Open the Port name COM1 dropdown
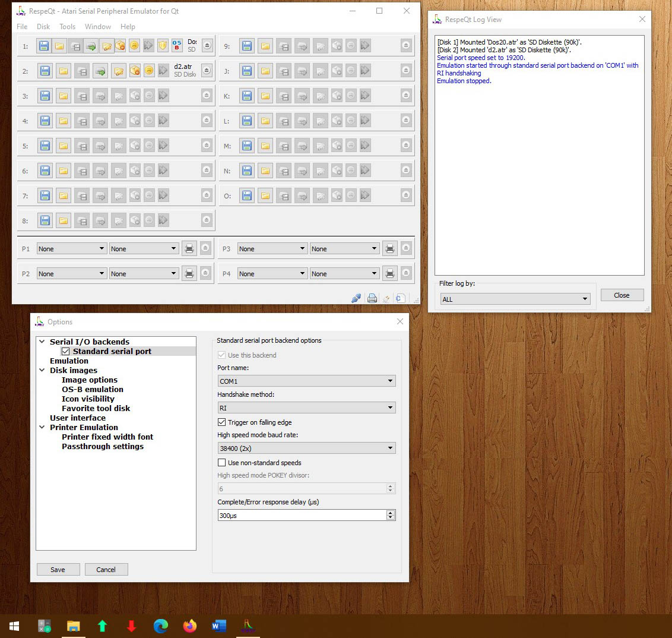Image resolution: width=672 pixels, height=638 pixels. (306, 381)
